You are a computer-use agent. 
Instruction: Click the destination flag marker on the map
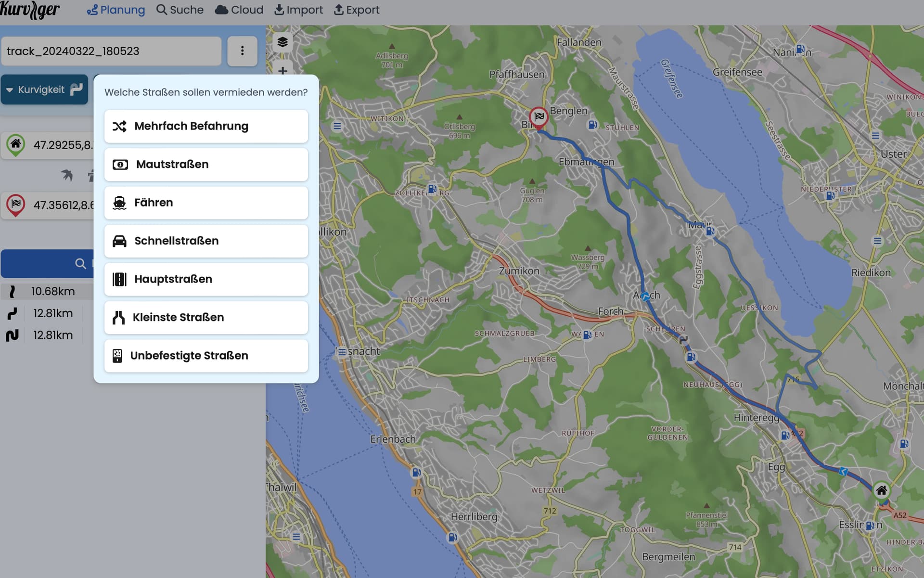click(x=539, y=117)
